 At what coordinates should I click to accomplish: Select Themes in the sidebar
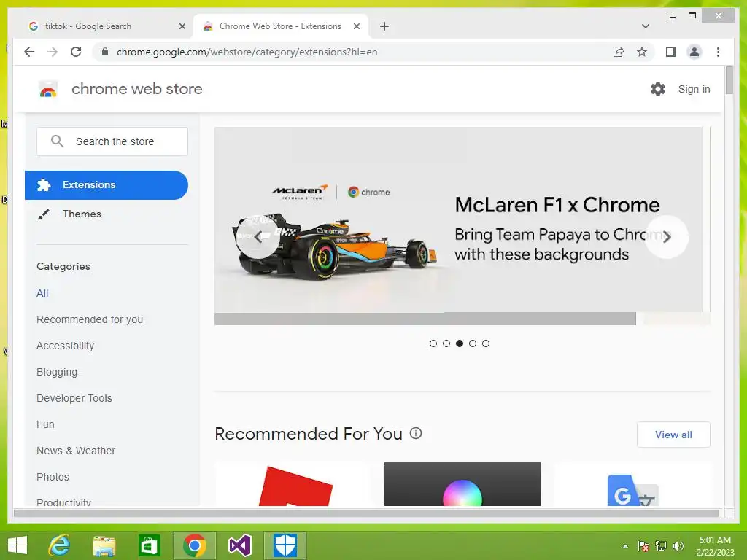pyautogui.click(x=82, y=214)
